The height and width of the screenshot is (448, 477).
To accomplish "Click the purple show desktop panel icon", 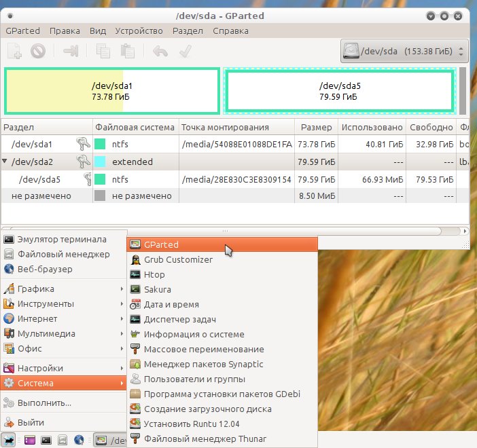I will [x=30, y=440].
